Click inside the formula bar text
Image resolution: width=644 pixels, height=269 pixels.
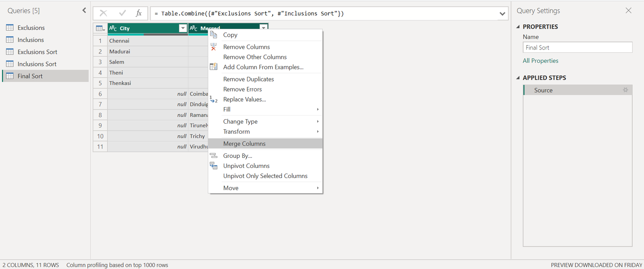pyautogui.click(x=324, y=14)
